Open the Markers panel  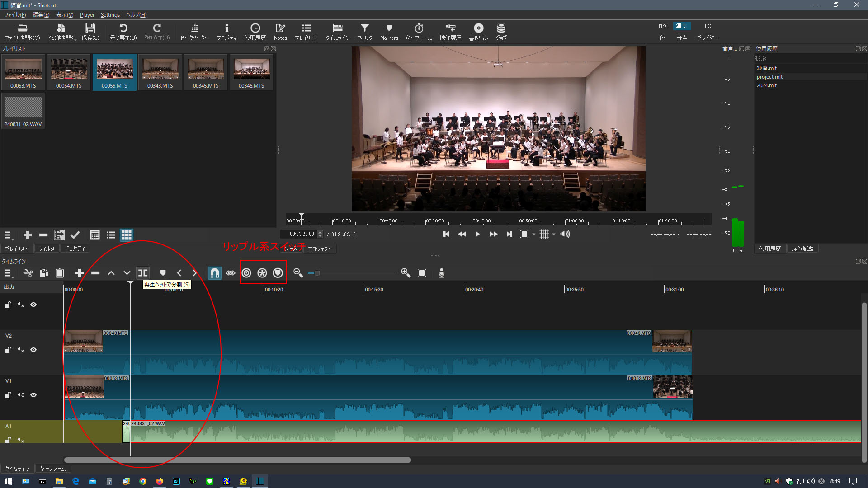pos(389,32)
